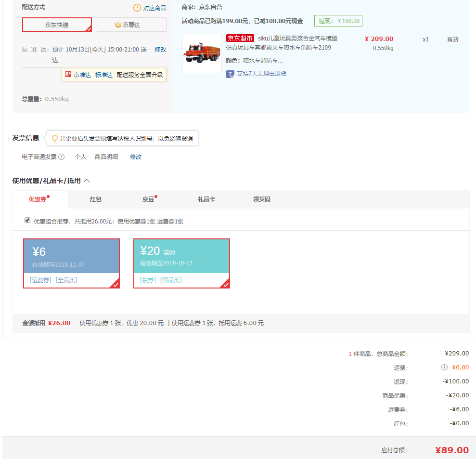Click the ¥209.00 item price

[x=379, y=39]
